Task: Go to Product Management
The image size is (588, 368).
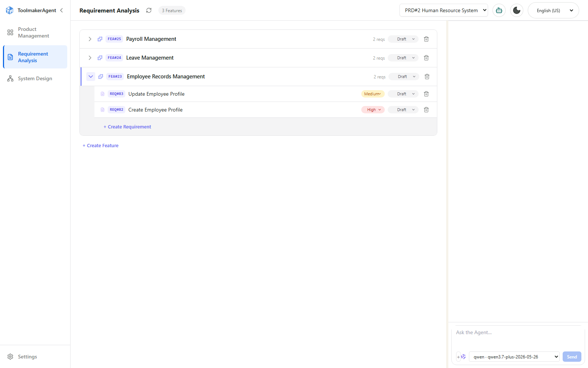Action: point(35,32)
